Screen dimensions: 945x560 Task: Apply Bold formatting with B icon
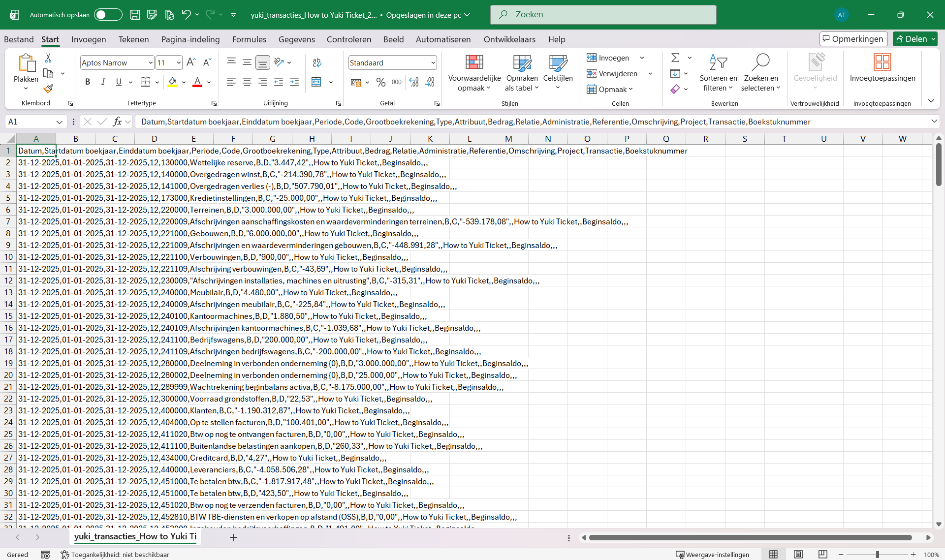pos(88,82)
